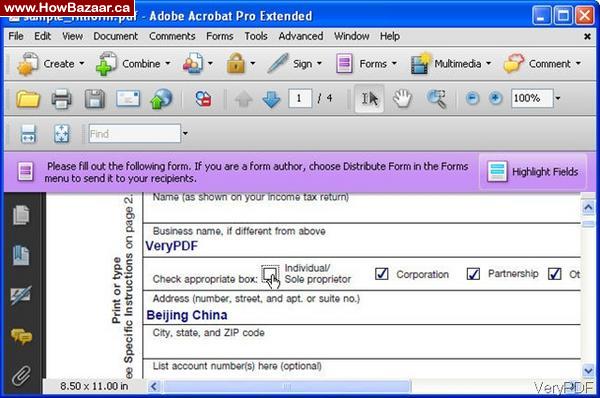Image resolution: width=600 pixels, height=398 pixels.
Task: Click the VeryPDF business name field
Action: point(362,246)
